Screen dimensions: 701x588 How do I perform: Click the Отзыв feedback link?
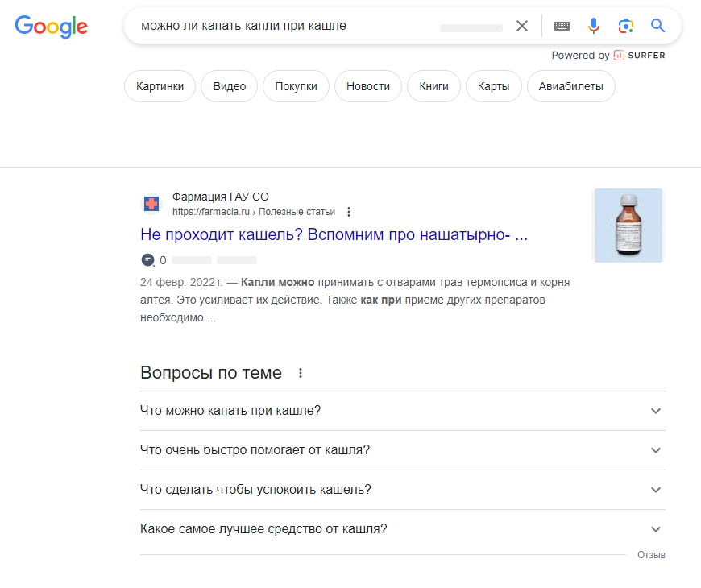coord(651,554)
